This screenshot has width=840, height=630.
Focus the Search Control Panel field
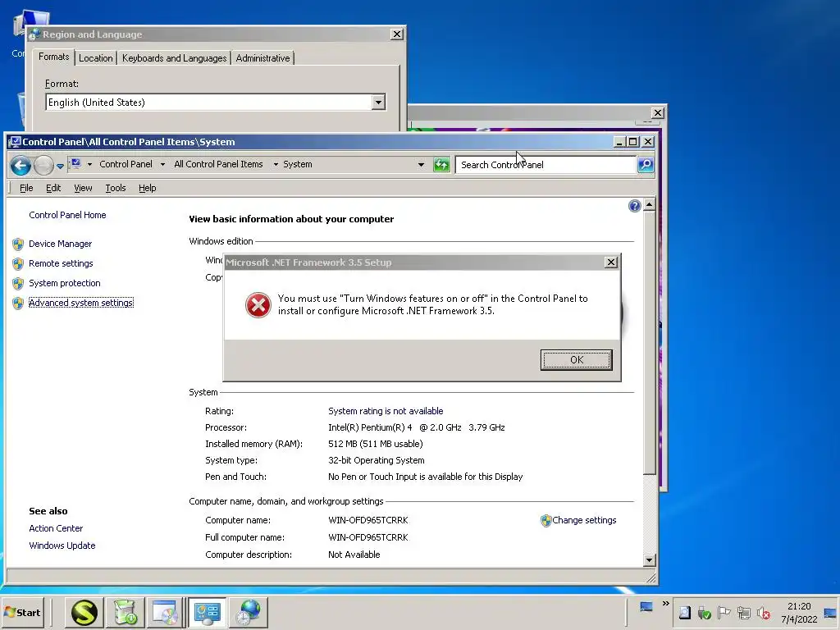[546, 164]
